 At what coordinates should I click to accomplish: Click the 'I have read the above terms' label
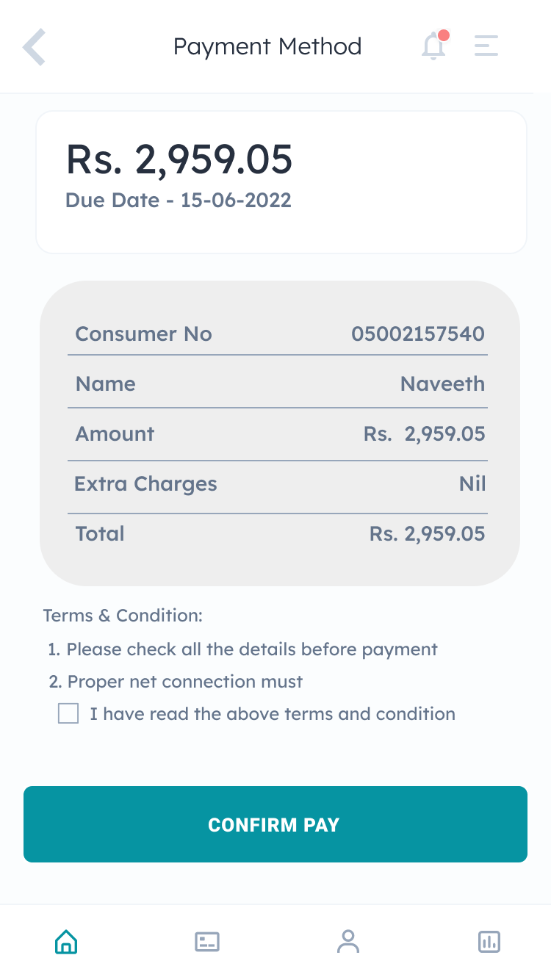[273, 714]
